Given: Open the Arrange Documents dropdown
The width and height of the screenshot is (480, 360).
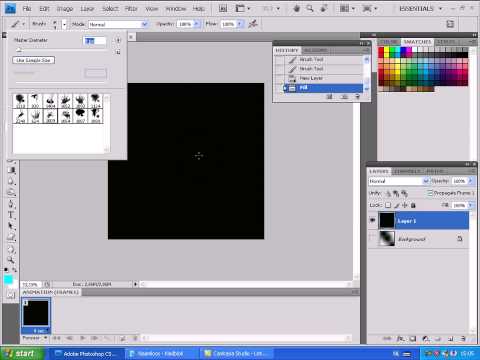Looking at the screenshot, I should pos(347,8).
